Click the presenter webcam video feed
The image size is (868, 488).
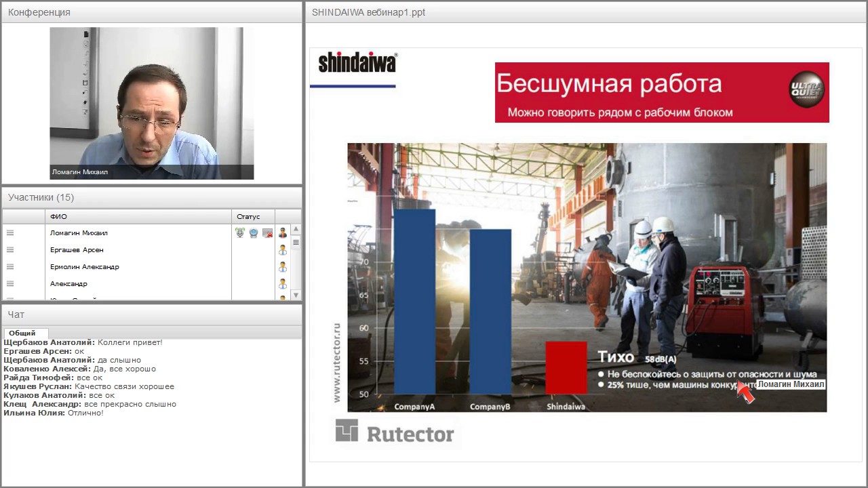152,103
